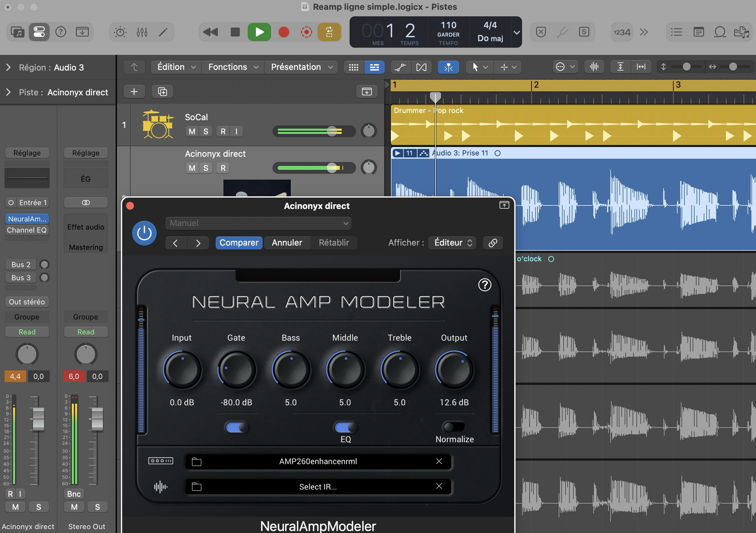Toggle the Flex button in tracks toolbar
This screenshot has width=756, height=533.
pos(421,67)
